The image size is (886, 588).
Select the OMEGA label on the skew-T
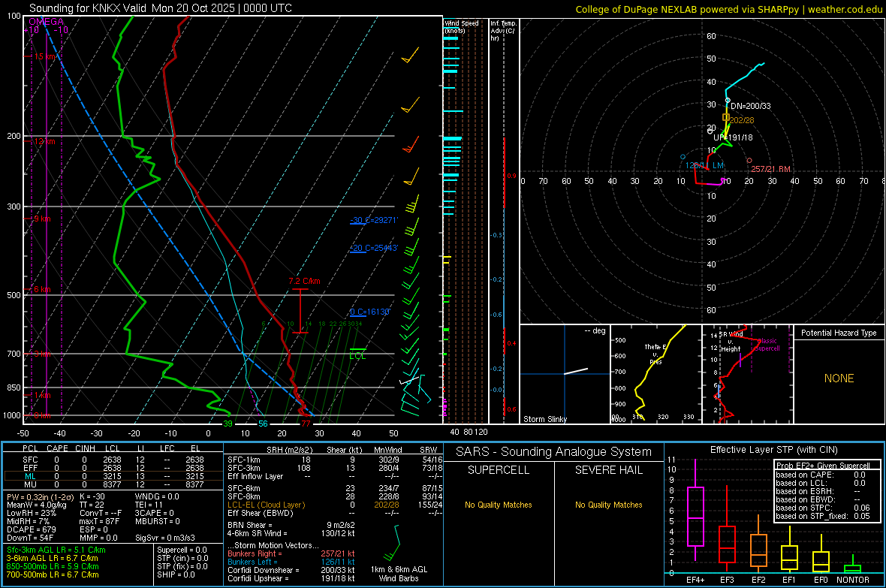tap(46, 22)
